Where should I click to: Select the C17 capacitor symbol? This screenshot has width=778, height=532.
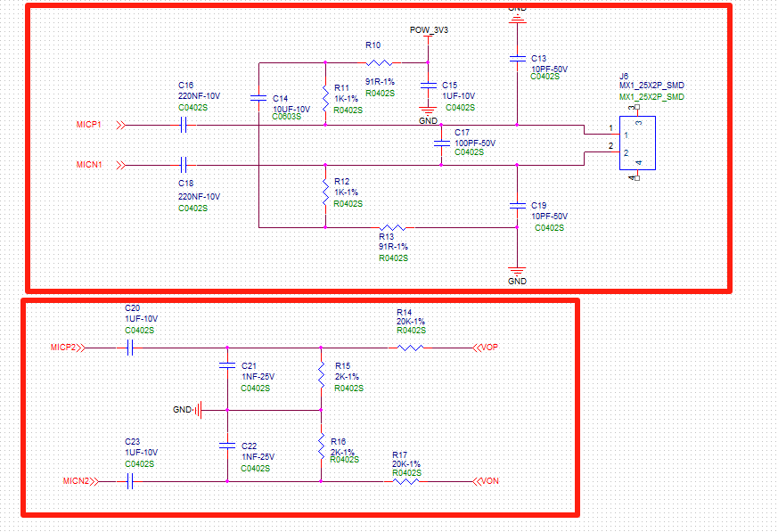coord(441,143)
